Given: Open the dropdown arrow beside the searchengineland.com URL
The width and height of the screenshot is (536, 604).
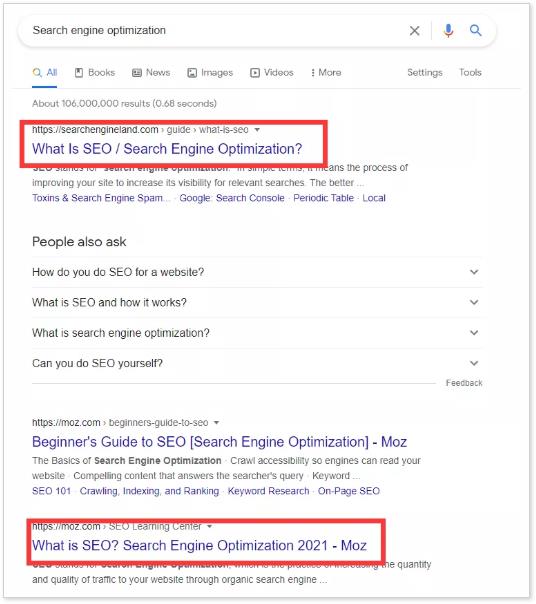Looking at the screenshot, I should tap(257, 130).
